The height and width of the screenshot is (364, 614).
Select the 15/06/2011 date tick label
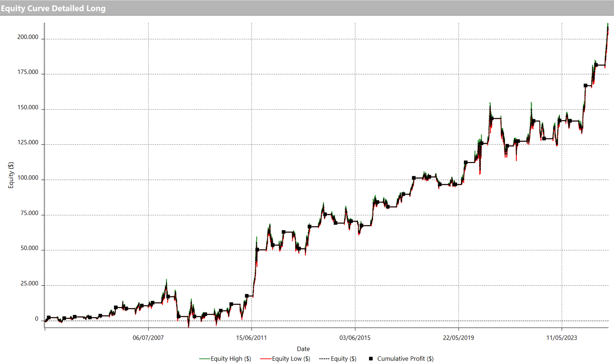click(x=251, y=338)
